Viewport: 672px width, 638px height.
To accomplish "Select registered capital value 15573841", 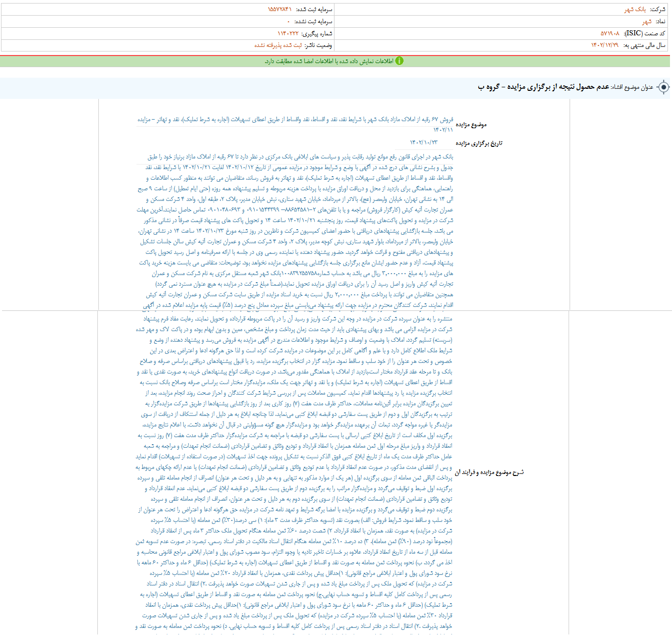I will pos(279,10).
